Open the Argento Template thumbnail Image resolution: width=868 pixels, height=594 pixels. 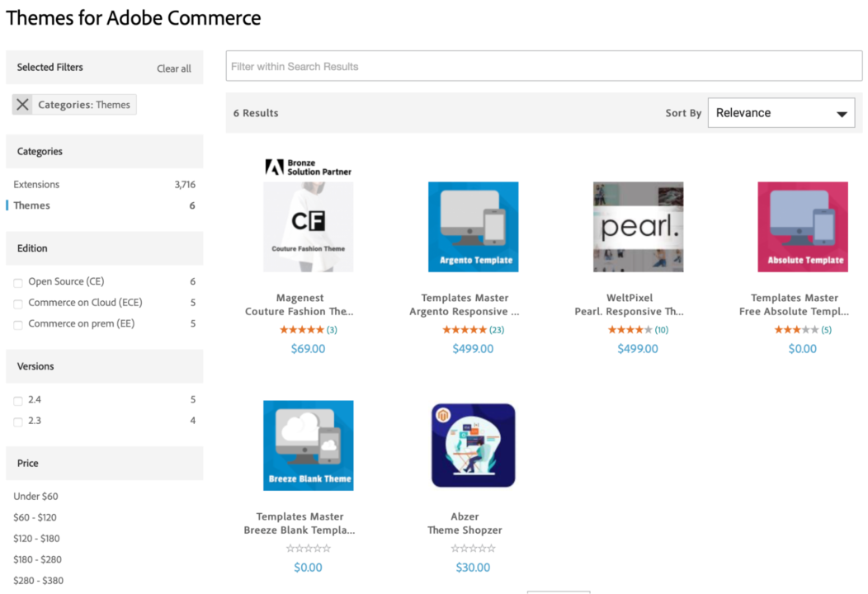pyautogui.click(x=474, y=226)
